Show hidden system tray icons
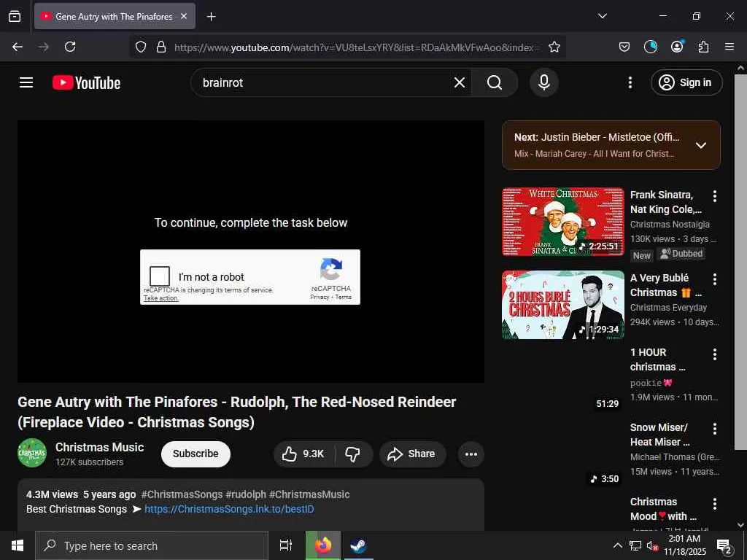747x560 pixels. point(617,545)
